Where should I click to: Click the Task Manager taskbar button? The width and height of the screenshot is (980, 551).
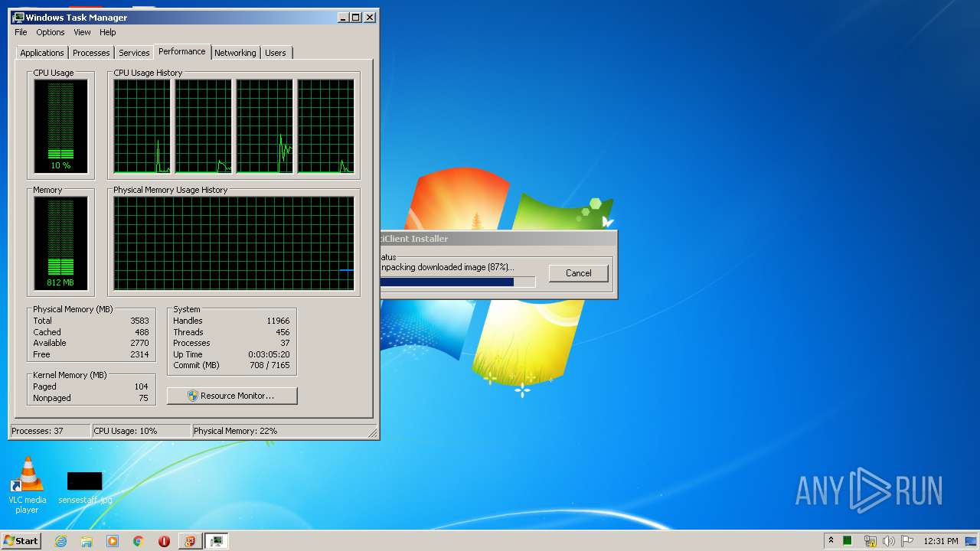click(x=217, y=541)
